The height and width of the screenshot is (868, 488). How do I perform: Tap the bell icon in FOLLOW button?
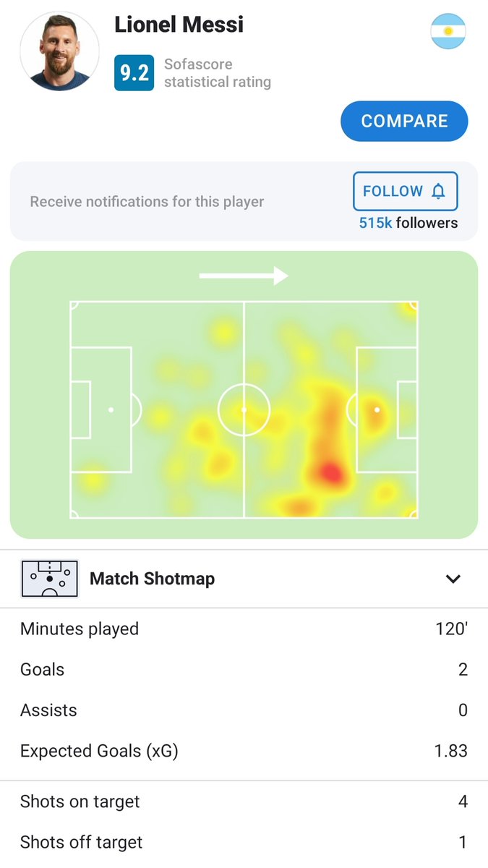(438, 192)
